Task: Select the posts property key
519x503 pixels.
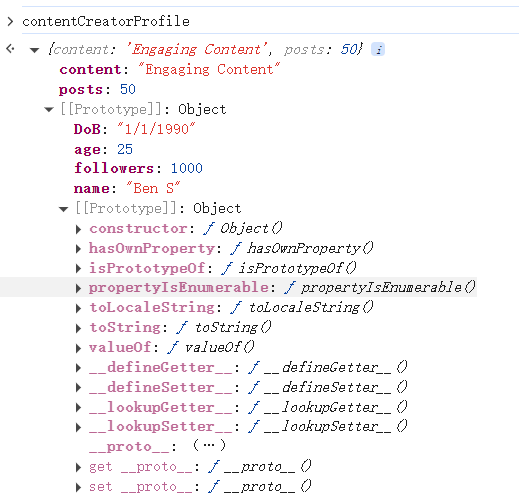Action: point(81,90)
